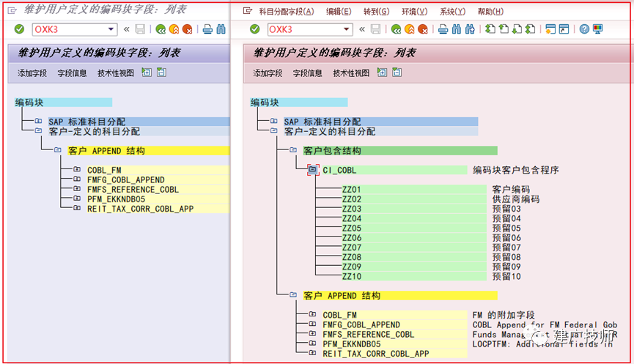Click 添加字段 button in left window
Image resolution: width=634 pixels, height=364 pixels.
32,73
